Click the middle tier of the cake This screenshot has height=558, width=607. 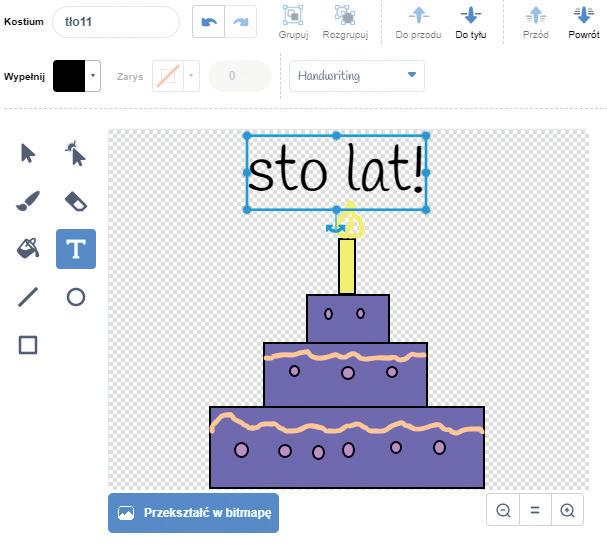(x=345, y=374)
